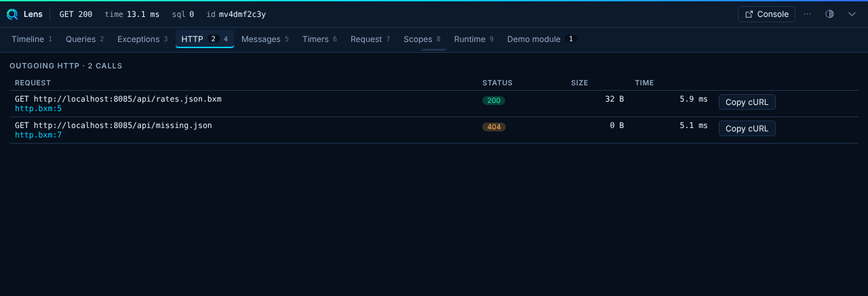The image size is (868, 296).
Task: Click the REQUEST column header
Action: pyautogui.click(x=33, y=83)
